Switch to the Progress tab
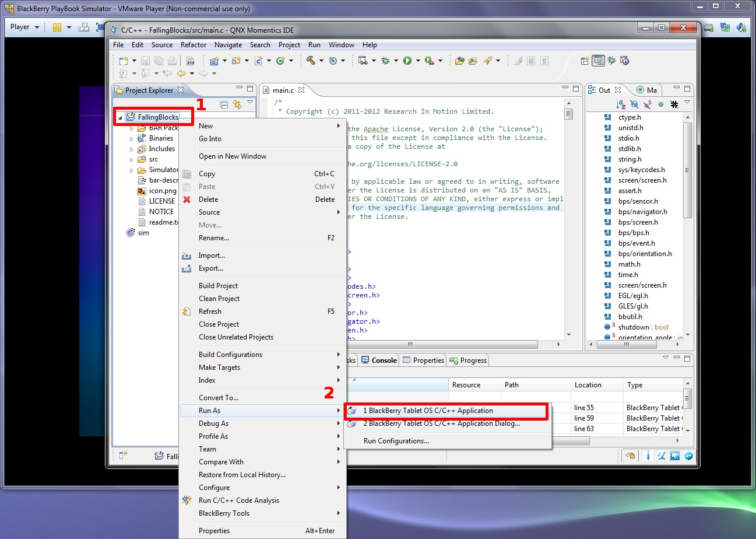 (468, 360)
